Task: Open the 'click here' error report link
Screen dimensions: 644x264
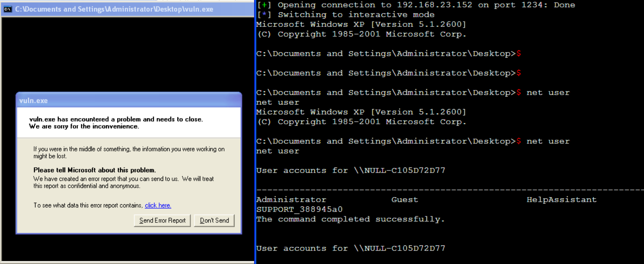Action: pos(158,205)
